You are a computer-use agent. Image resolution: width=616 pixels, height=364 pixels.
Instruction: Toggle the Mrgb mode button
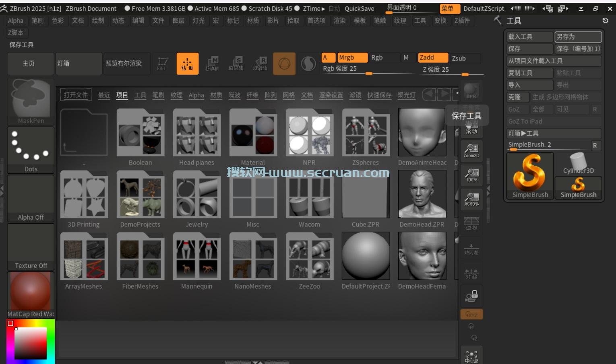(352, 58)
